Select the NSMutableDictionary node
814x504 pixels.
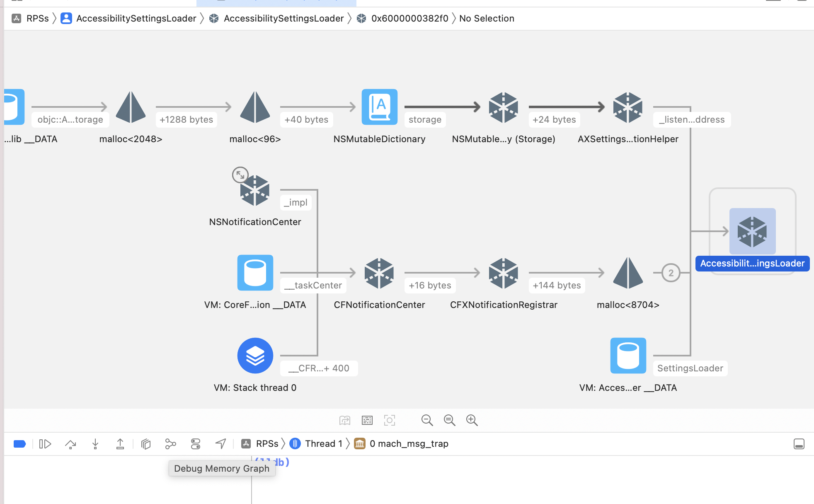[379, 107]
